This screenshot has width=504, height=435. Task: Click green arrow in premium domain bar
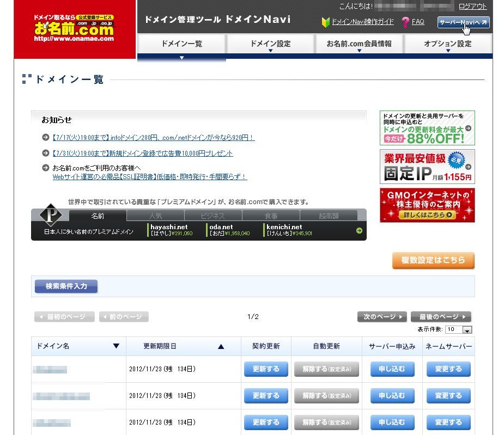pos(359,230)
